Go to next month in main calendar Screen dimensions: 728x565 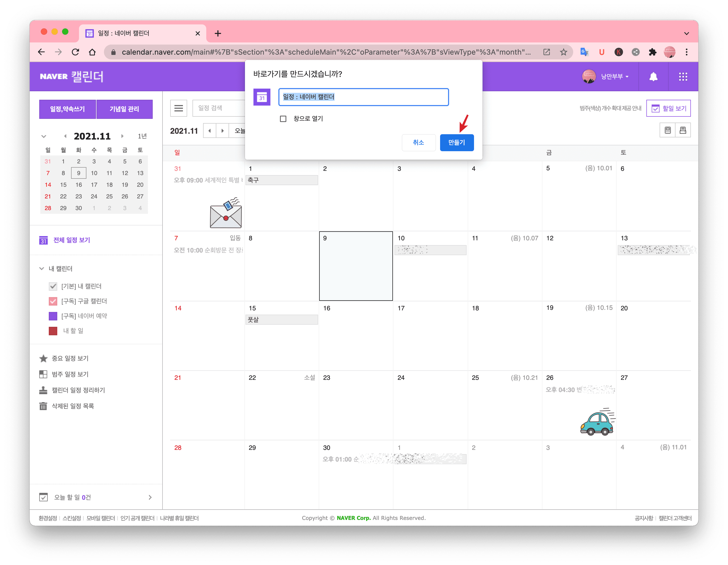[222, 131]
